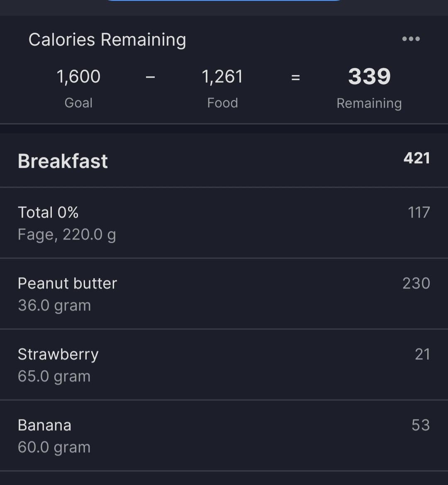Open the Strawberry food entry
This screenshot has height=485, width=448.
224,364
